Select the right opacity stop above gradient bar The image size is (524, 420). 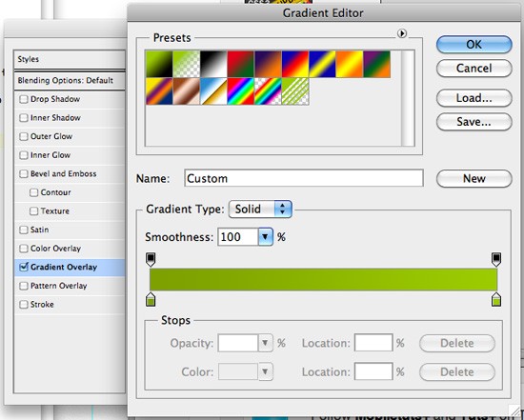pos(496,259)
